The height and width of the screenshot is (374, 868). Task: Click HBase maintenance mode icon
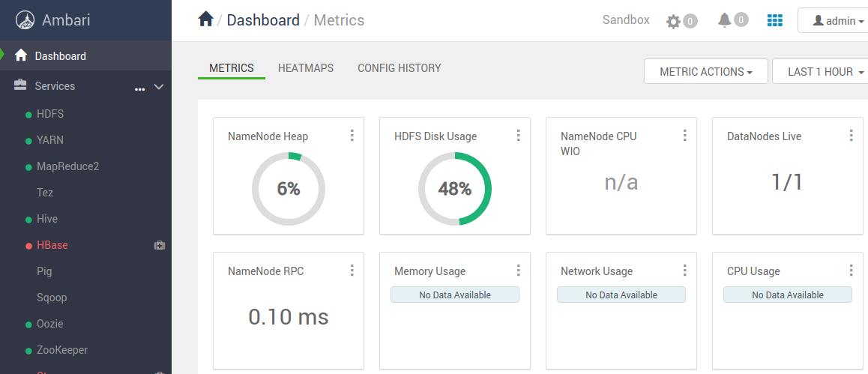[160, 245]
